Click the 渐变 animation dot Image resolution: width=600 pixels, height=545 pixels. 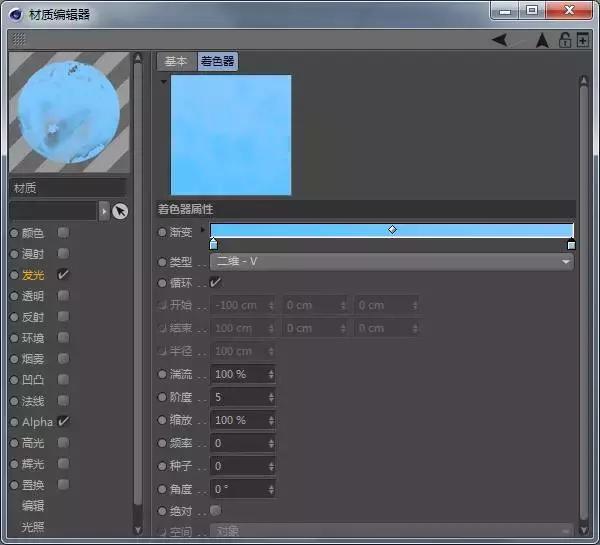tap(162, 232)
